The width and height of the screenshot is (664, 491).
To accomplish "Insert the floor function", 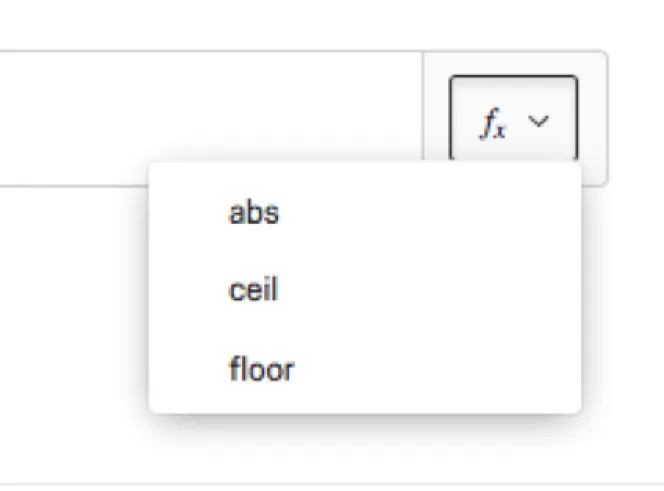I will (x=261, y=370).
